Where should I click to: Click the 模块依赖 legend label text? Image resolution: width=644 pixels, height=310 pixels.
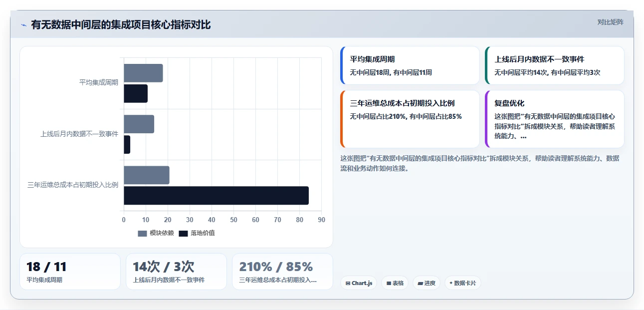[x=162, y=233]
